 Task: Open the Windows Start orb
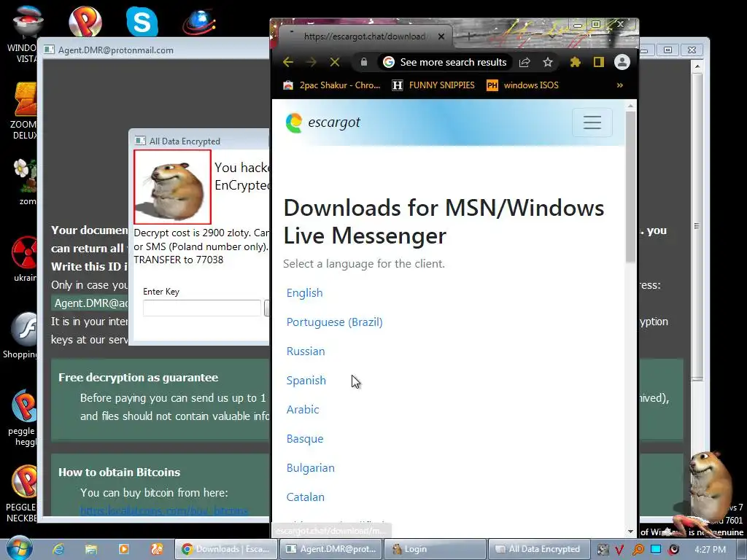18,548
